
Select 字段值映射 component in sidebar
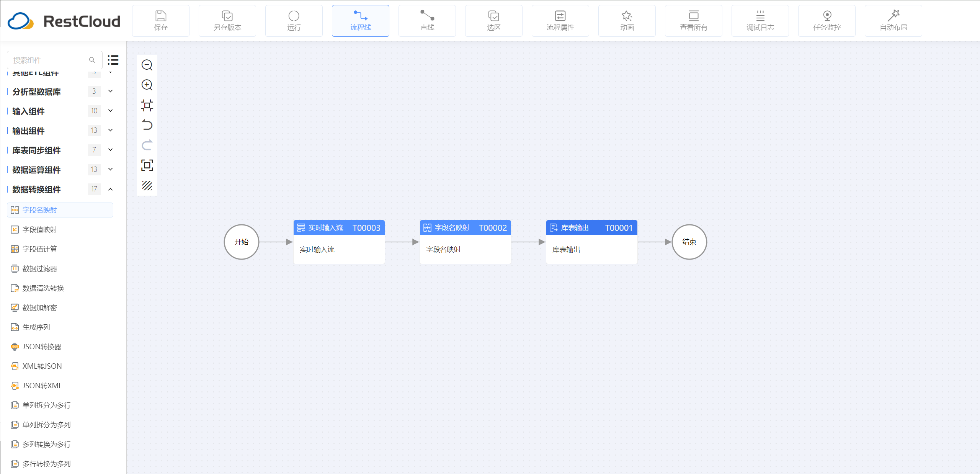[40, 229]
